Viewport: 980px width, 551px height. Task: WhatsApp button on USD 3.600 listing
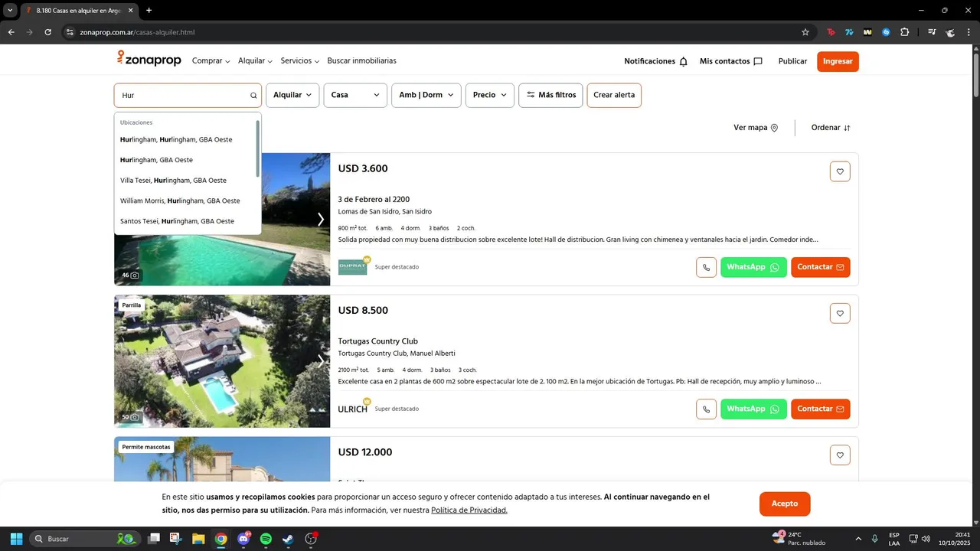(x=753, y=267)
